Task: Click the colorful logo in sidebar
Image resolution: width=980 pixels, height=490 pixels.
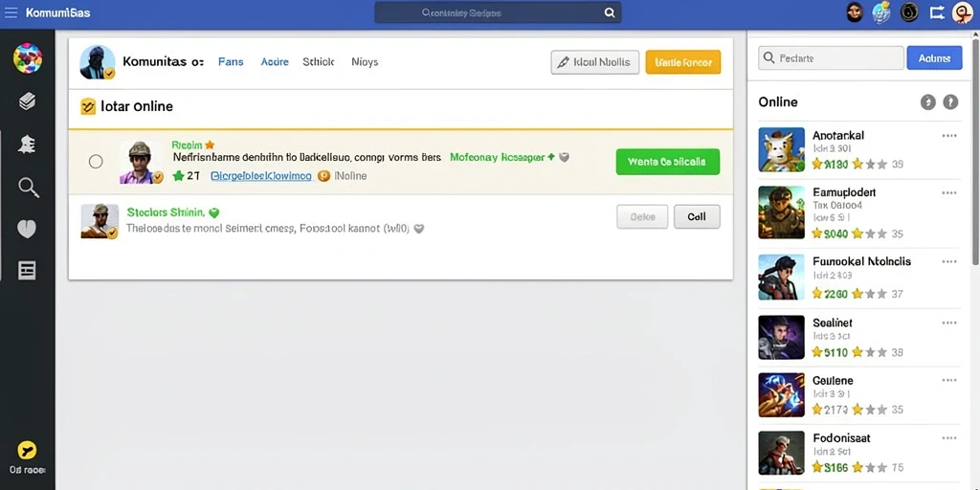Action: point(28,58)
